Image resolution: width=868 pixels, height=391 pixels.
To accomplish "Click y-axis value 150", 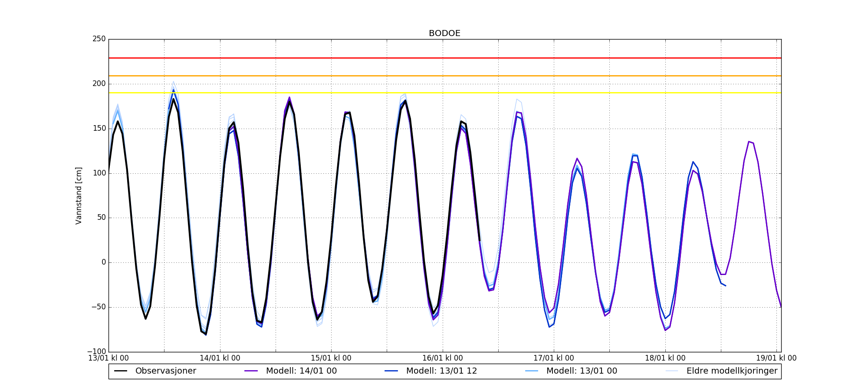I will coord(99,129).
